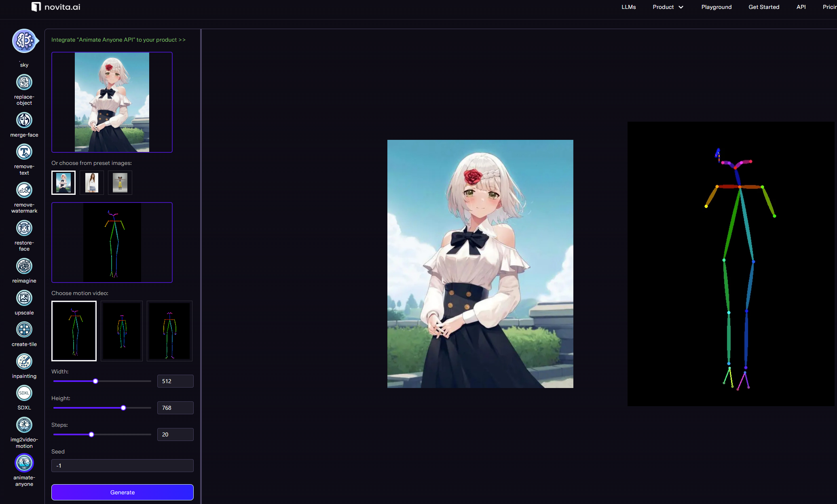Open the Playground menu item
Screen dimensions: 837x504
click(x=716, y=7)
